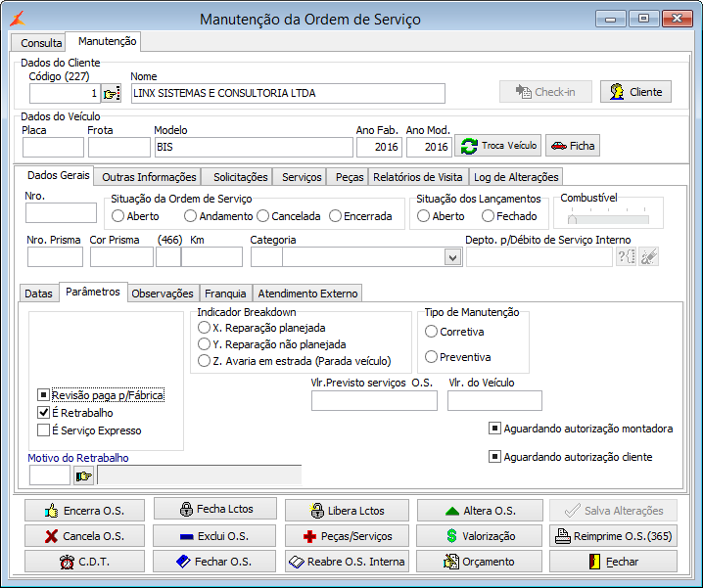Open the vehicle Ficha button
Screen dimensions: 703x588
(572, 146)
